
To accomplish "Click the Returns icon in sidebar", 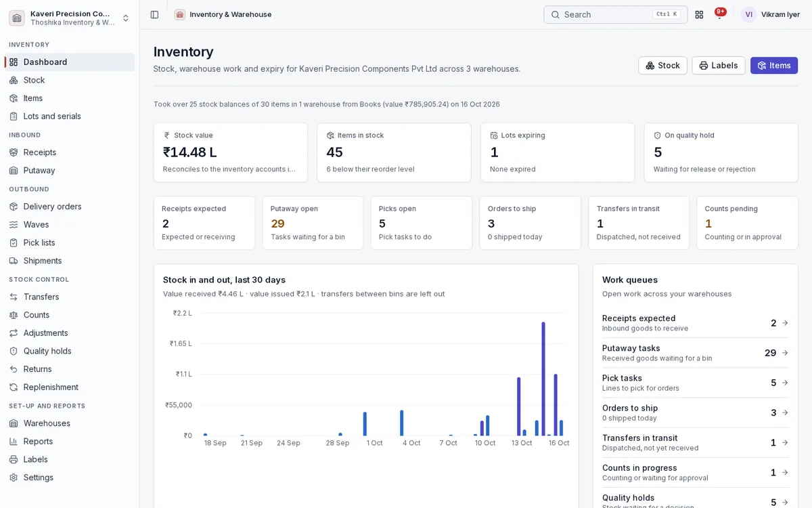I will pos(14,369).
